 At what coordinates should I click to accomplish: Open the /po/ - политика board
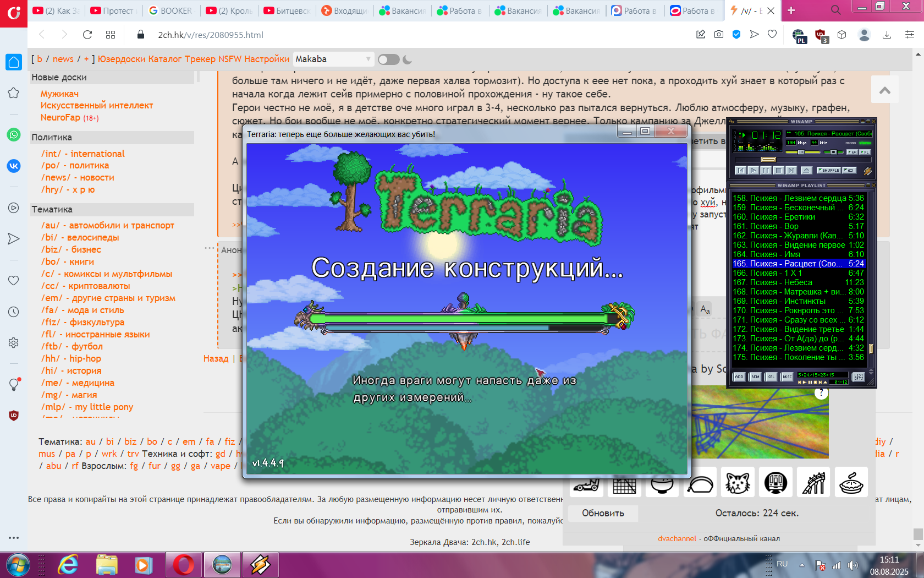pos(75,165)
